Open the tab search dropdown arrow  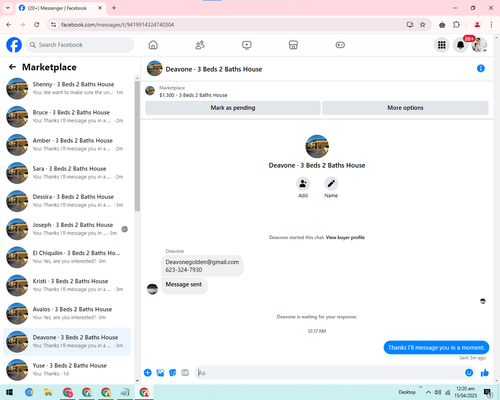[x=8, y=8]
